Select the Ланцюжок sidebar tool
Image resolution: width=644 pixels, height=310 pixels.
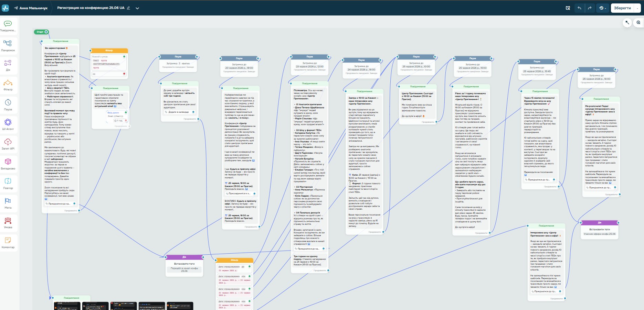tap(8, 46)
